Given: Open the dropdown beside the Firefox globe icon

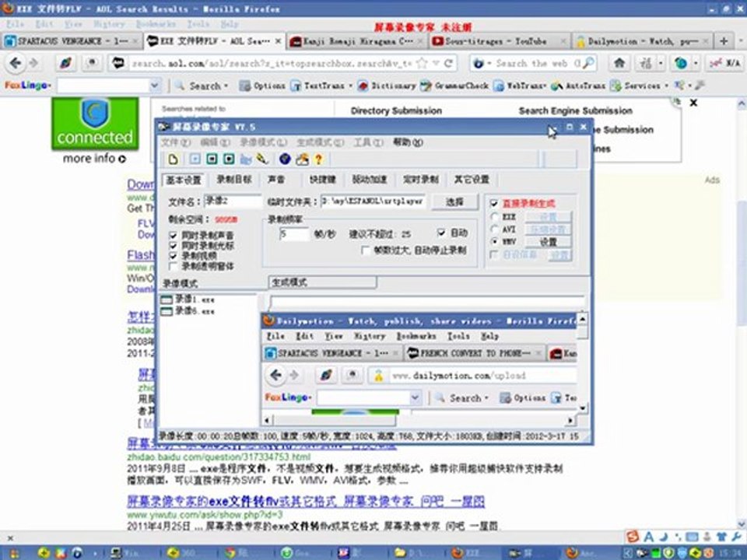Looking at the screenshot, I should point(696,63).
